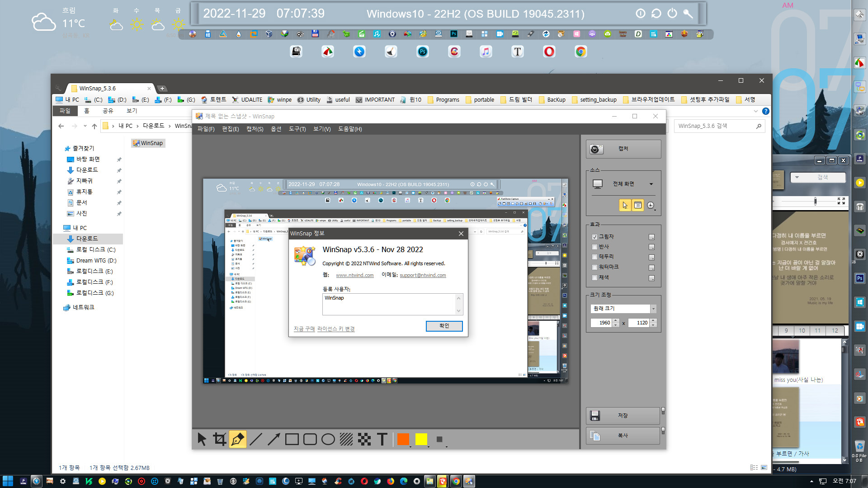Open the Explorer help question icon
This screenshot has height=488, width=868.
coord(765,111)
